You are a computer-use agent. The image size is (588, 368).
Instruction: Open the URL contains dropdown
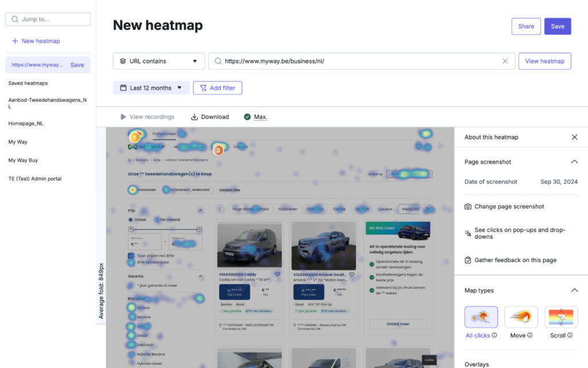point(159,61)
